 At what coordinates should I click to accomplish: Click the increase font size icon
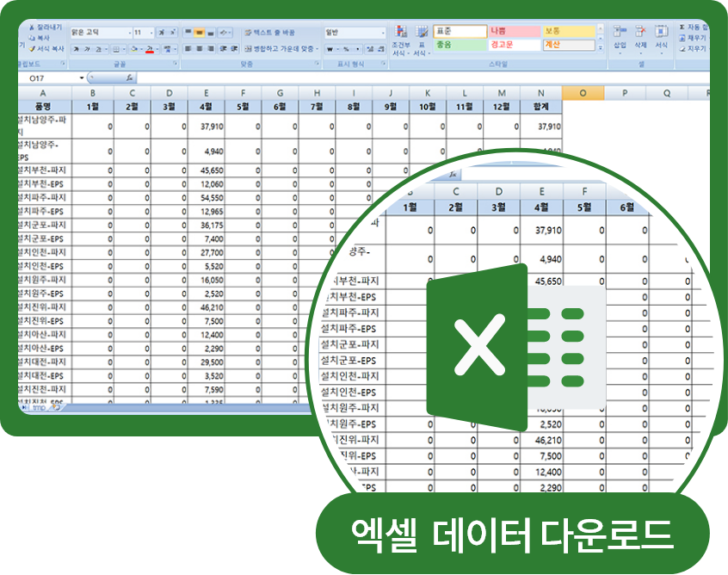pyautogui.click(x=161, y=33)
